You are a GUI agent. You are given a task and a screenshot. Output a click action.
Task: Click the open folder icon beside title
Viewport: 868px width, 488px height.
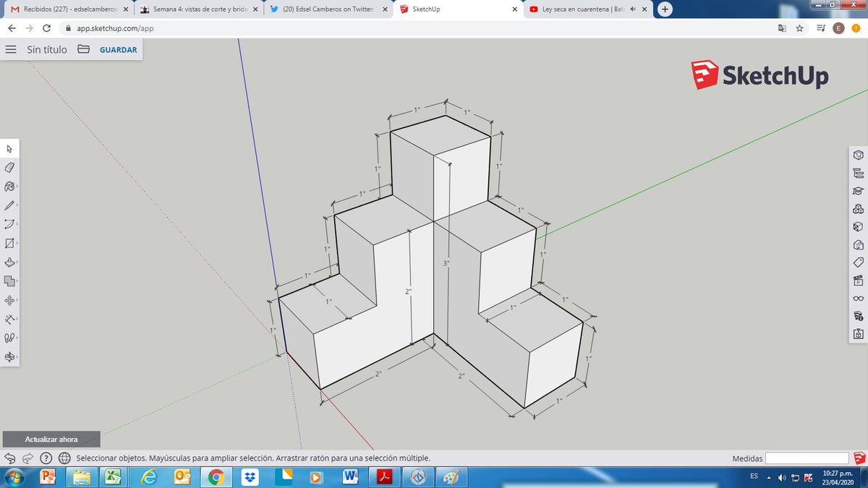pyautogui.click(x=83, y=49)
